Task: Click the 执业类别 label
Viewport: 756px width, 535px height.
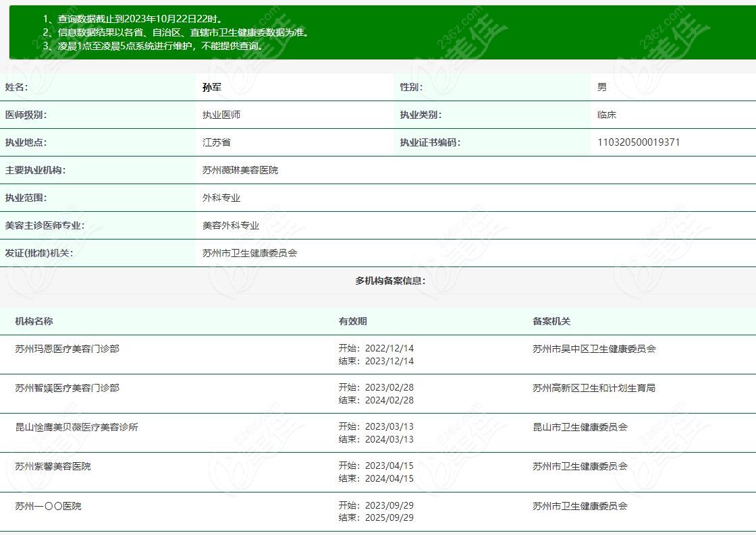Action: 421,115
